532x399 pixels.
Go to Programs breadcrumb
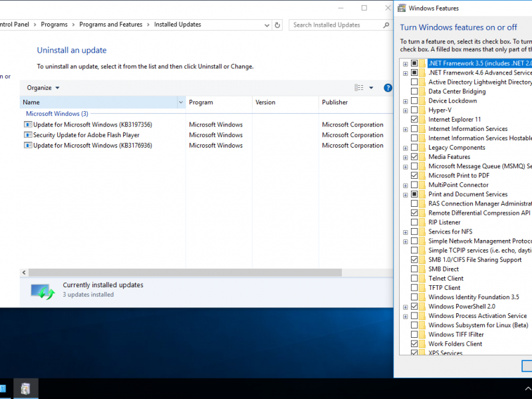(x=54, y=25)
